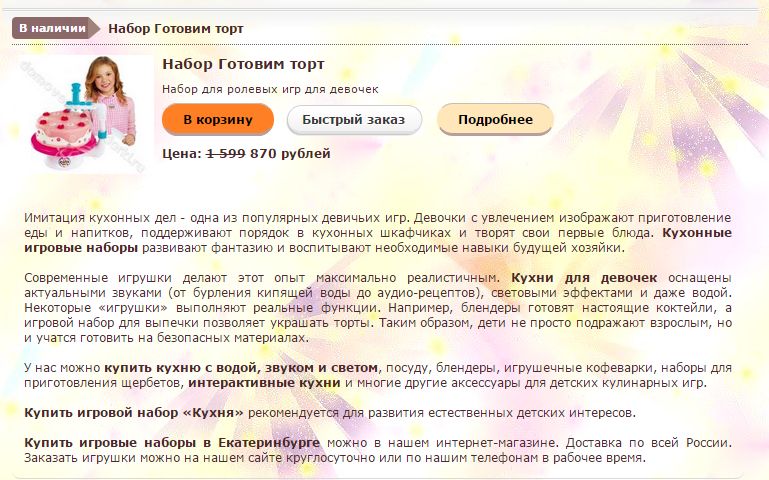Click the words Доставка по всей России

pyautogui.click(x=648, y=443)
